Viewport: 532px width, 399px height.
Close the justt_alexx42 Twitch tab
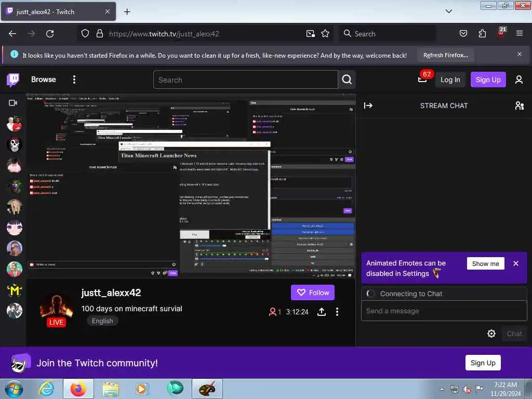click(107, 11)
